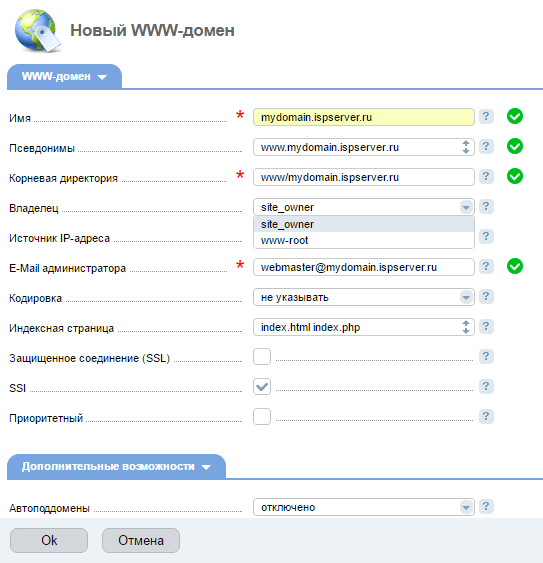Show help for Владелец field
This screenshot has height=563, width=543.
click(486, 206)
